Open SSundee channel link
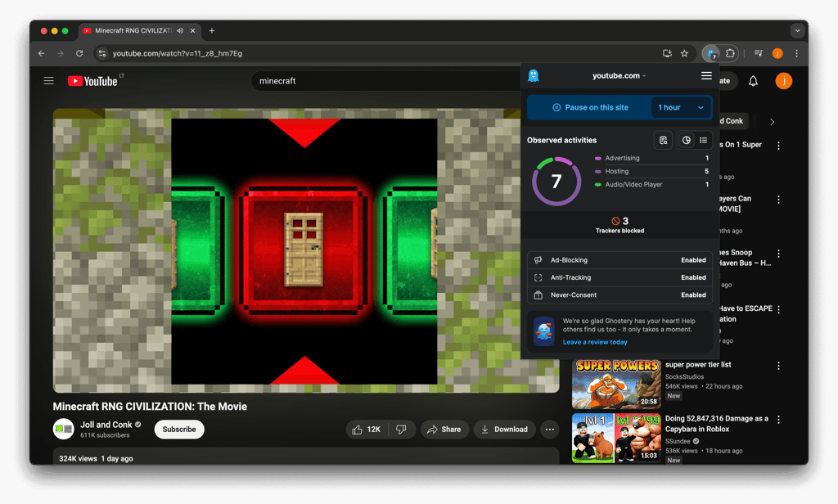This screenshot has width=838, height=504. click(678, 442)
